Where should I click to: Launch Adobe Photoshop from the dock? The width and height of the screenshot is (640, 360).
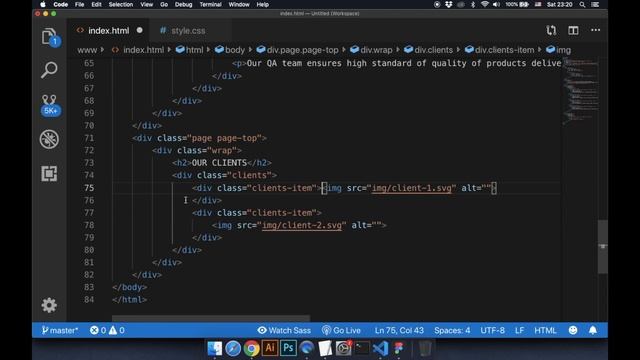point(288,348)
